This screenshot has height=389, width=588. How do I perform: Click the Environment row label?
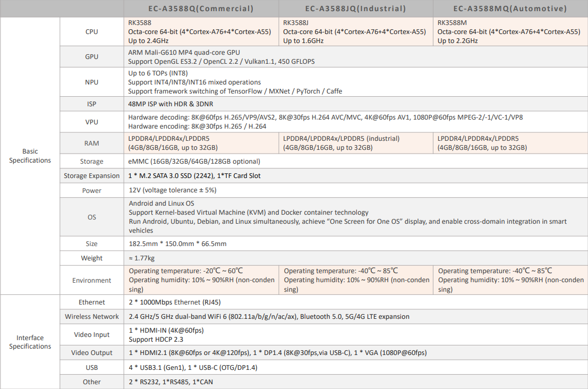pos(91,281)
